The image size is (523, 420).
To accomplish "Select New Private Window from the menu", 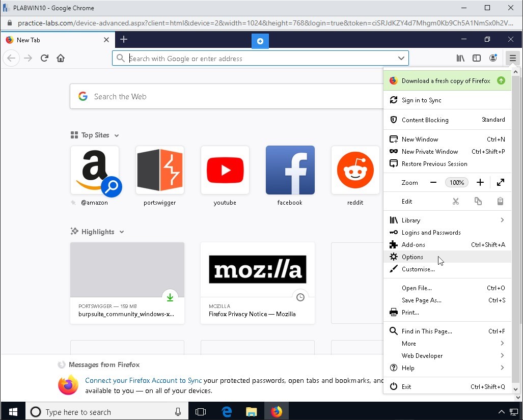I will [x=429, y=151].
